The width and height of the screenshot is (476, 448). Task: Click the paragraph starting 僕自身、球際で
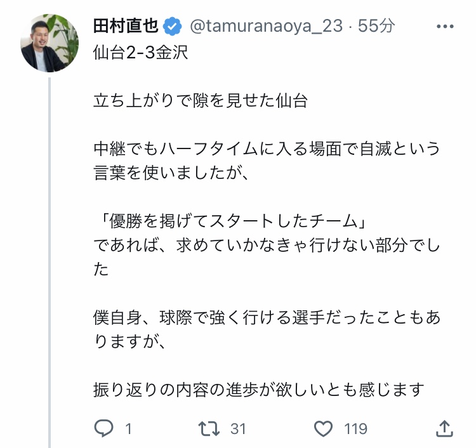point(267,329)
